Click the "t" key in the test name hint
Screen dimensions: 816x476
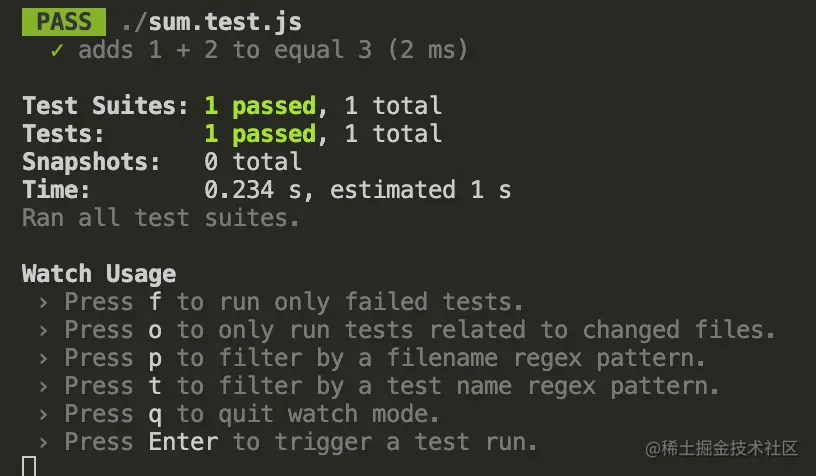coord(154,386)
